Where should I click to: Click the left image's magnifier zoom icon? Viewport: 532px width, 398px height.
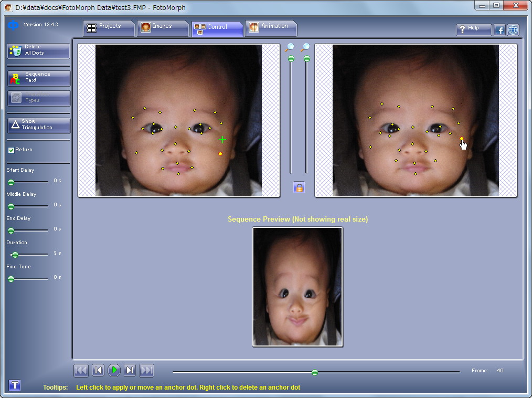[x=290, y=47]
